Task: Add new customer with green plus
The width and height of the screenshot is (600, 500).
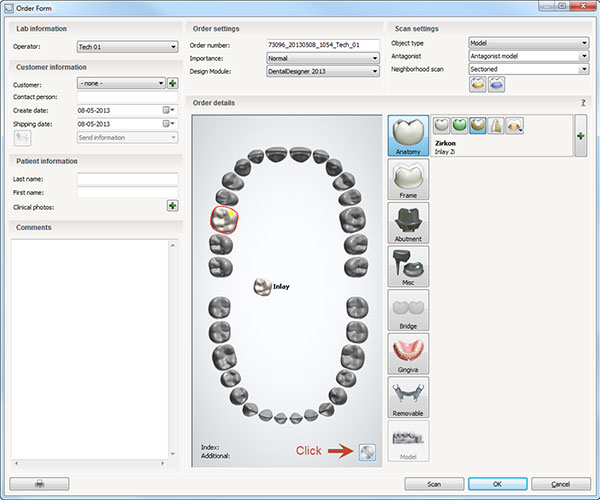Action: point(172,84)
